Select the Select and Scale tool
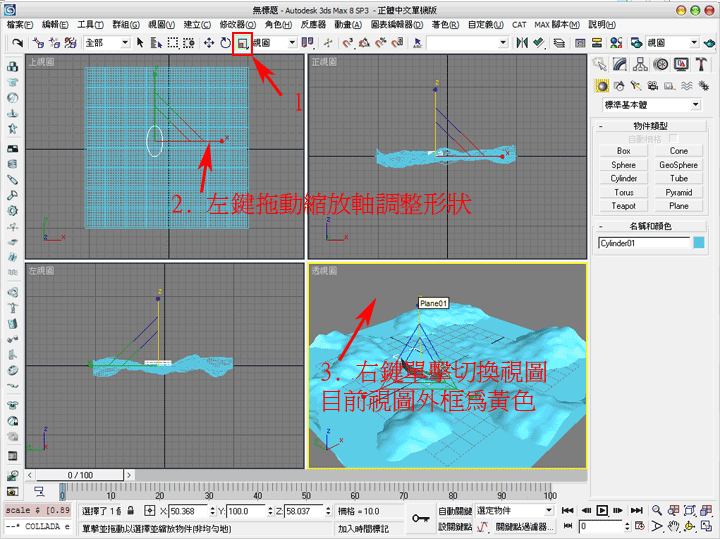This screenshot has width=720, height=539. 242,44
